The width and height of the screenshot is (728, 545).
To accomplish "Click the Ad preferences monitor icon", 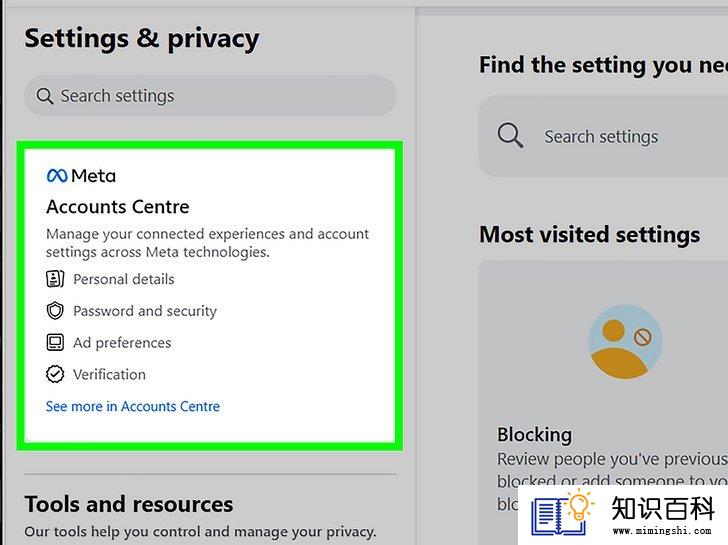I will pos(55,343).
